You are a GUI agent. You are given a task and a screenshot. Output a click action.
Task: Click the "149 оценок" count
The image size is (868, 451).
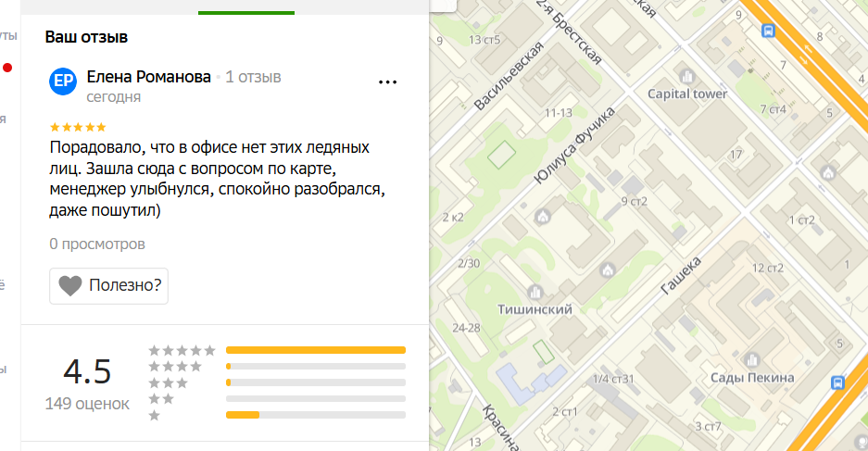click(x=87, y=404)
